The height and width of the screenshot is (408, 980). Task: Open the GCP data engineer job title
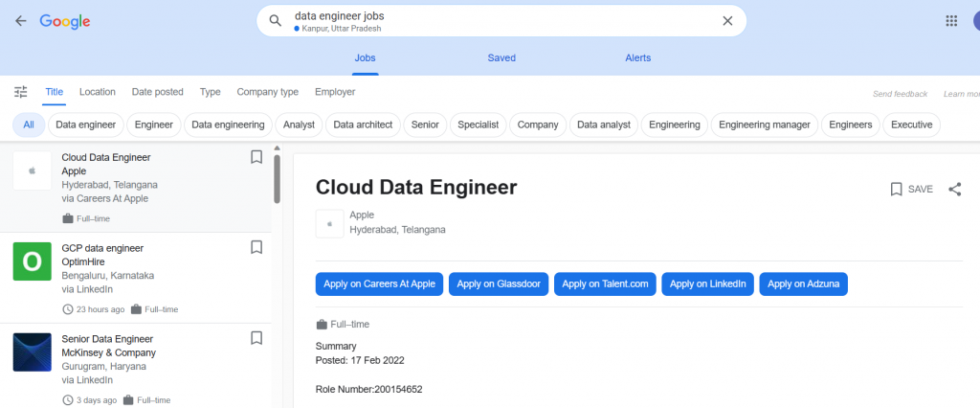(x=102, y=248)
